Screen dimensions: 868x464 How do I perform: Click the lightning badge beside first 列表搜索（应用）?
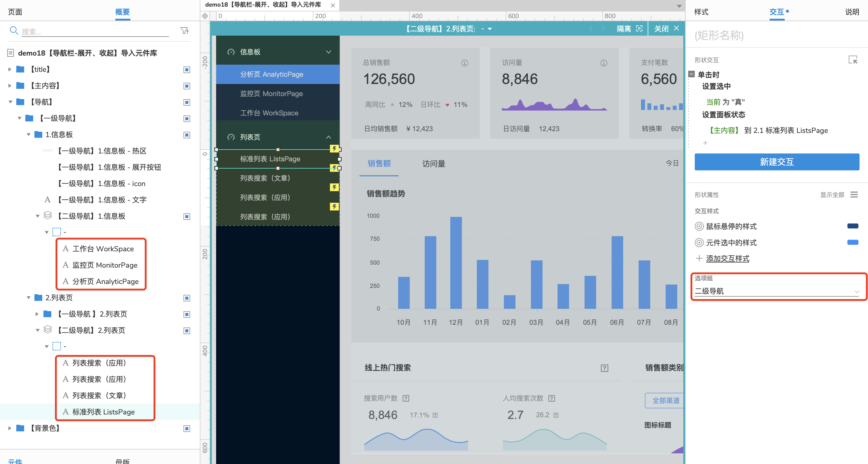click(x=334, y=188)
